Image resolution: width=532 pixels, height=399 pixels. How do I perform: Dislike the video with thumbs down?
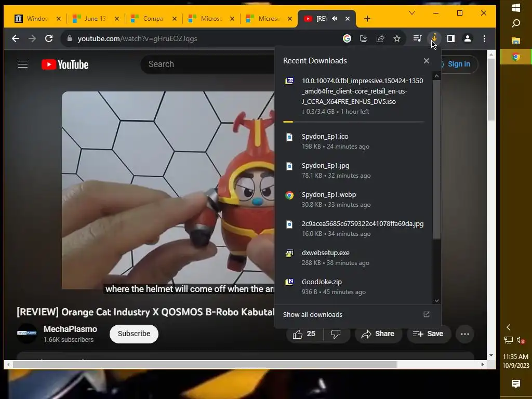point(336,334)
